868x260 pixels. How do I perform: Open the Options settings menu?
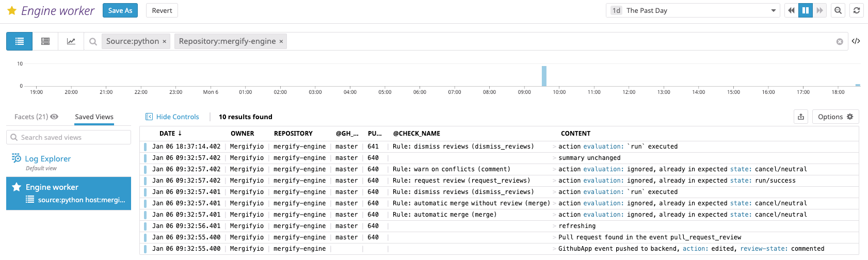835,117
